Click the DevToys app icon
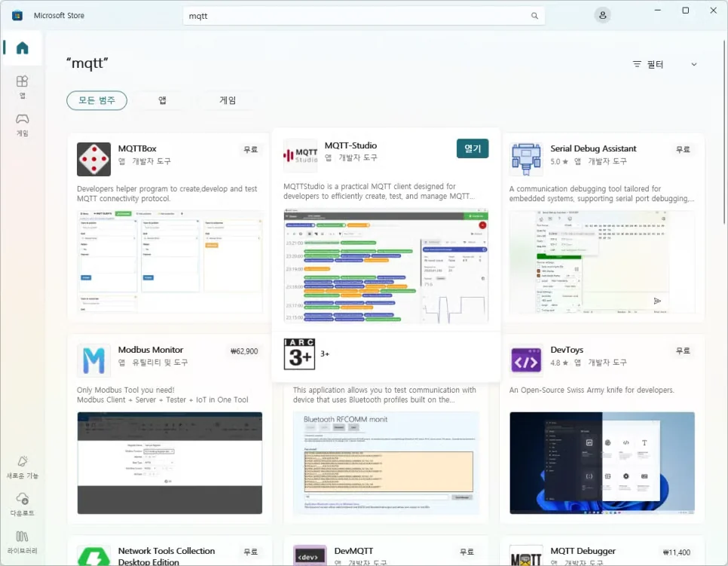Image resolution: width=728 pixels, height=566 pixels. (526, 360)
